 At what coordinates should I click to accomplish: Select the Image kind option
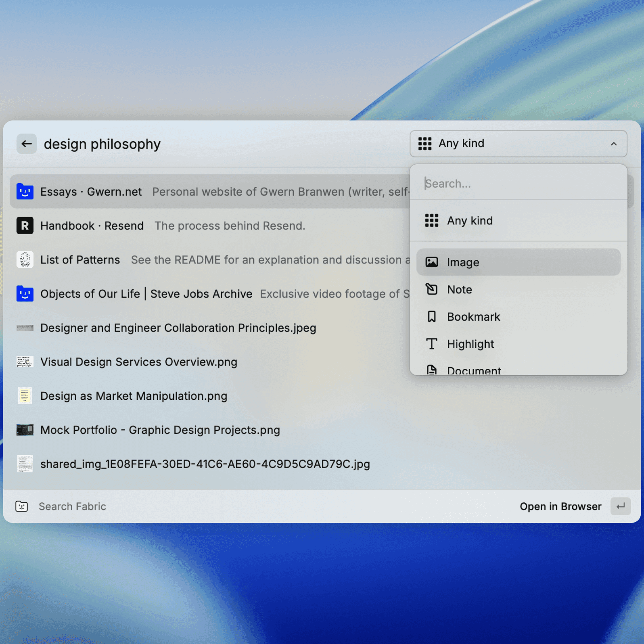(518, 262)
